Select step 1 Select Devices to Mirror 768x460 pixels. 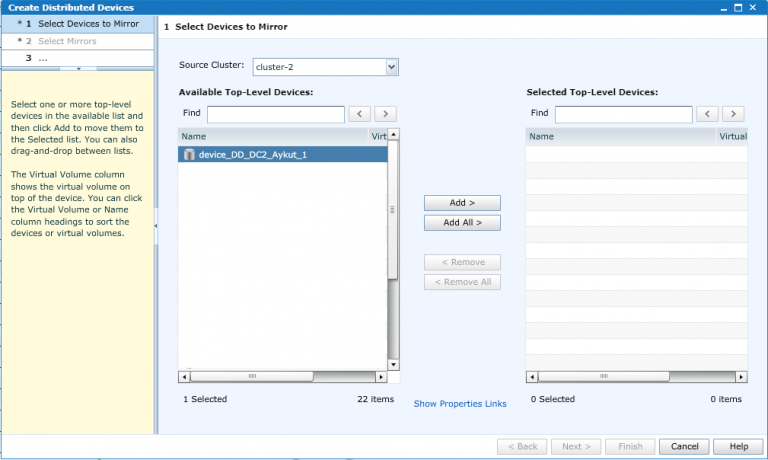pos(85,23)
